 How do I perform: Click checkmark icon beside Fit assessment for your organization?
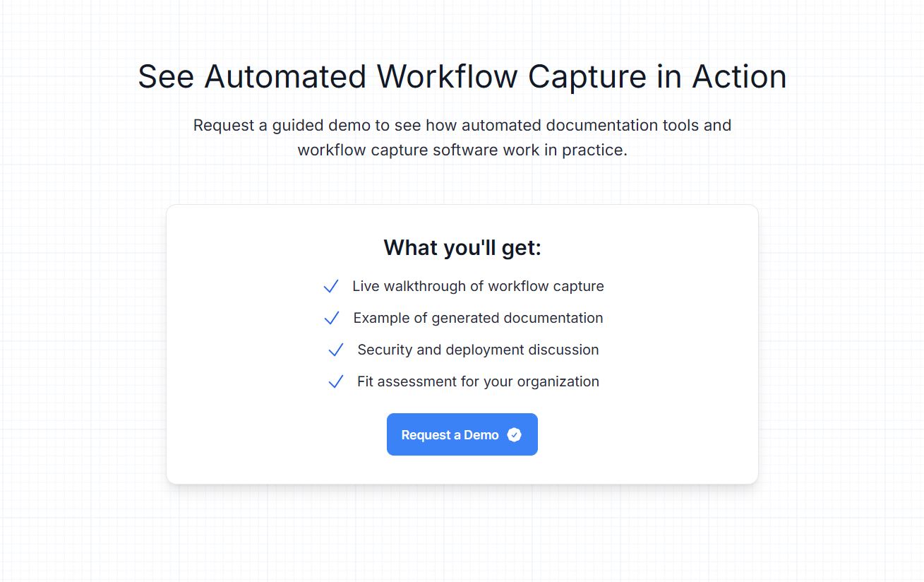point(336,382)
